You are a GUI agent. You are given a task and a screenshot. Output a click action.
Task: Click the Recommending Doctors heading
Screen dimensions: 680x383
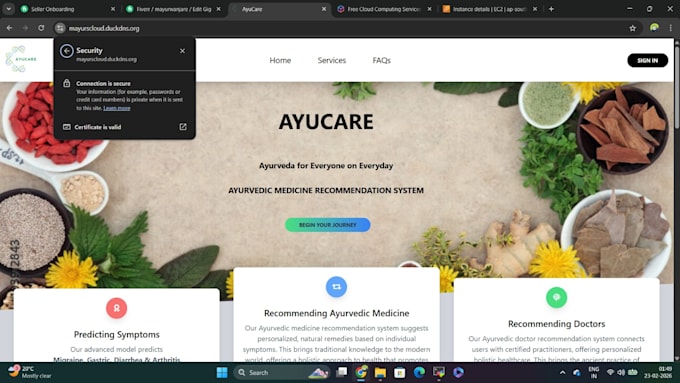coord(556,324)
